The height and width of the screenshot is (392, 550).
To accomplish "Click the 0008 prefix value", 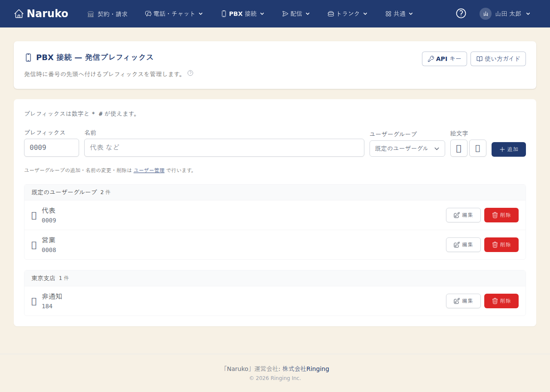I will [49, 250].
